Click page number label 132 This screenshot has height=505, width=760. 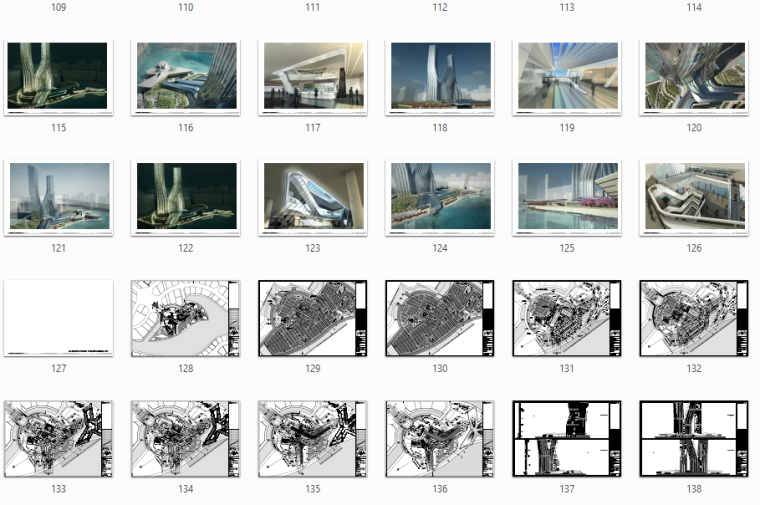click(694, 368)
